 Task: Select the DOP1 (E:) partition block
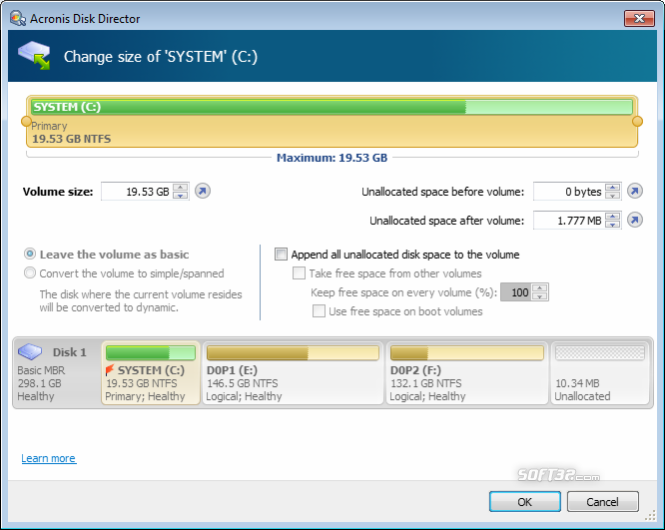coord(293,373)
